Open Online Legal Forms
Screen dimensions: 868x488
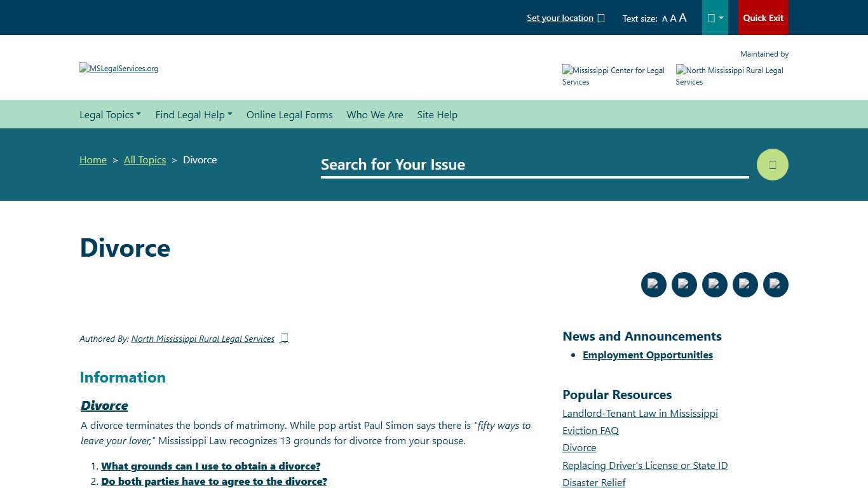pyautogui.click(x=289, y=114)
